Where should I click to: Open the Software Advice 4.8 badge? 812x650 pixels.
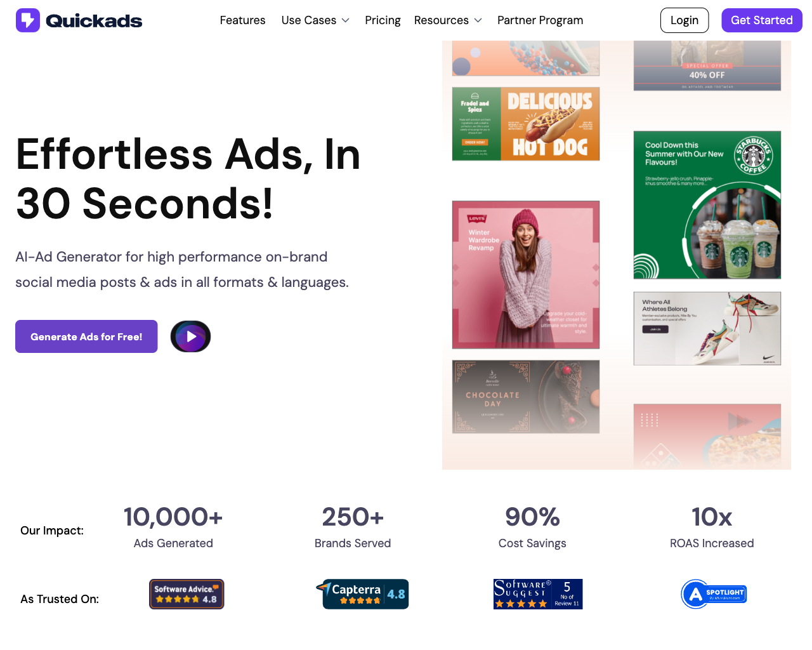tap(187, 594)
